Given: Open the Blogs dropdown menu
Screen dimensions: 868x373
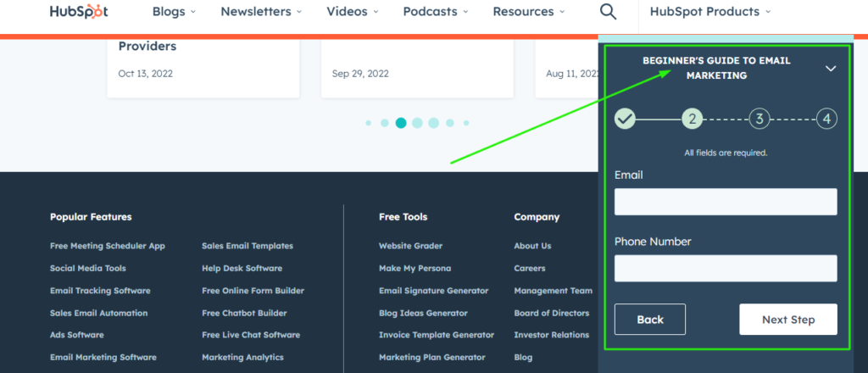Looking at the screenshot, I should (x=174, y=12).
